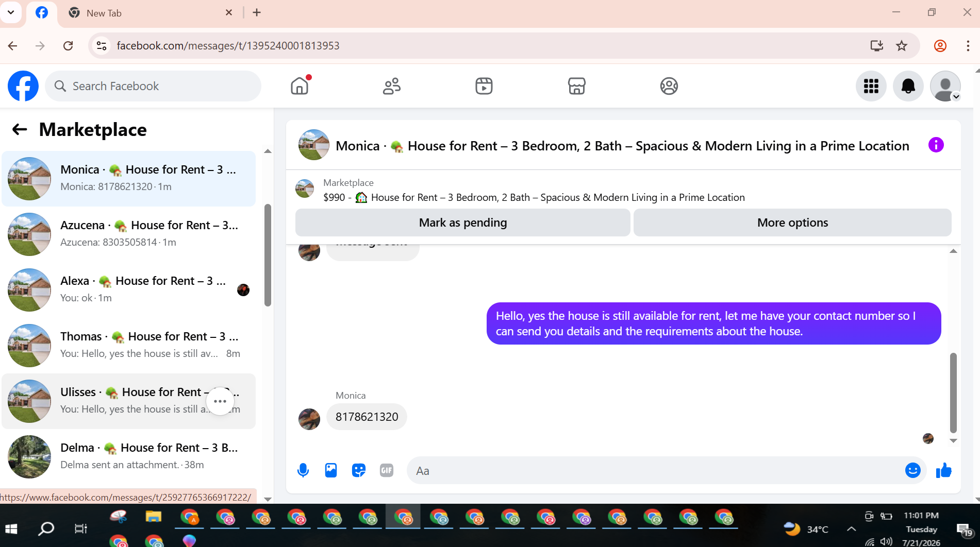980x547 pixels.
Task: Open the notifications bell
Action: coord(908,86)
